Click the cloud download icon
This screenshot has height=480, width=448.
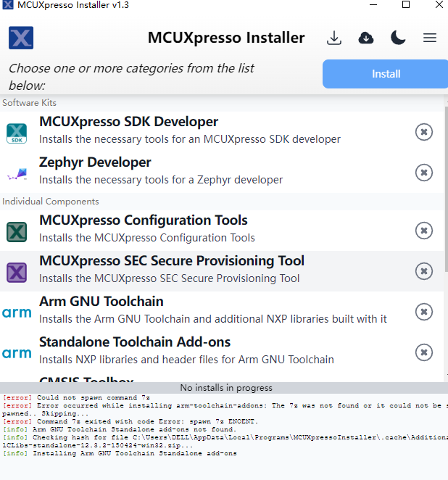(x=366, y=38)
